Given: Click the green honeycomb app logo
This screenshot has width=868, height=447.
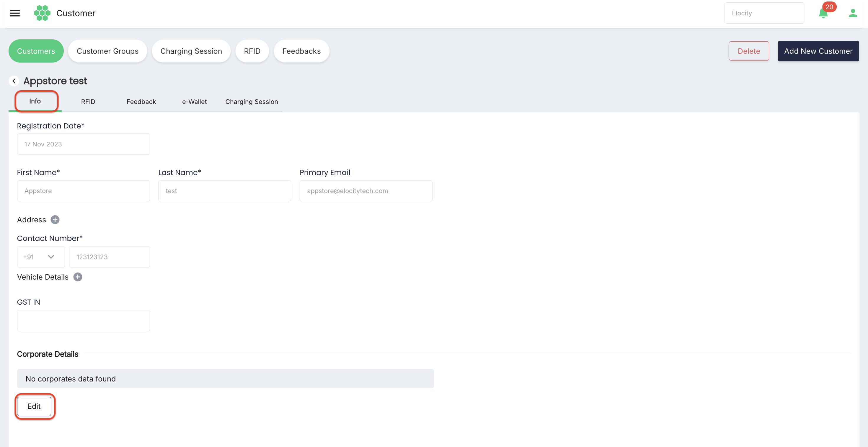Looking at the screenshot, I should 42,13.
